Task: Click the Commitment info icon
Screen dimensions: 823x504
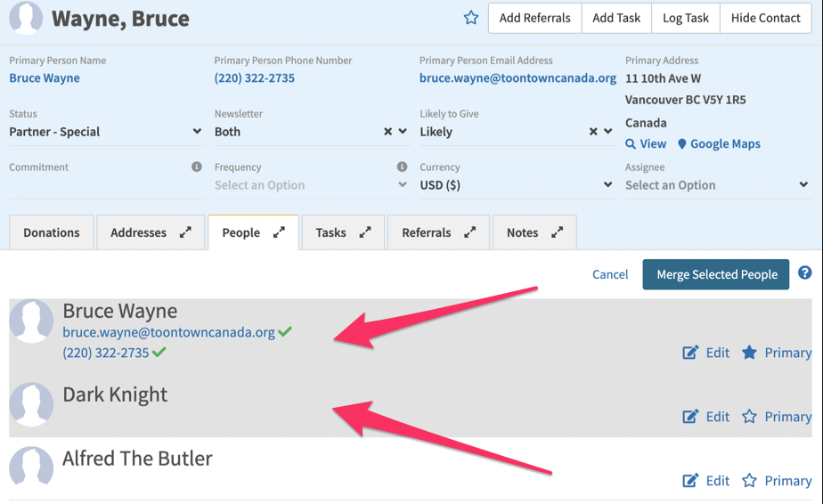Action: [x=196, y=167]
